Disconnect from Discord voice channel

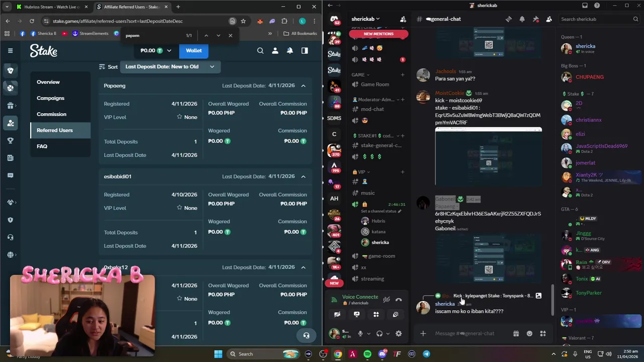(398, 300)
